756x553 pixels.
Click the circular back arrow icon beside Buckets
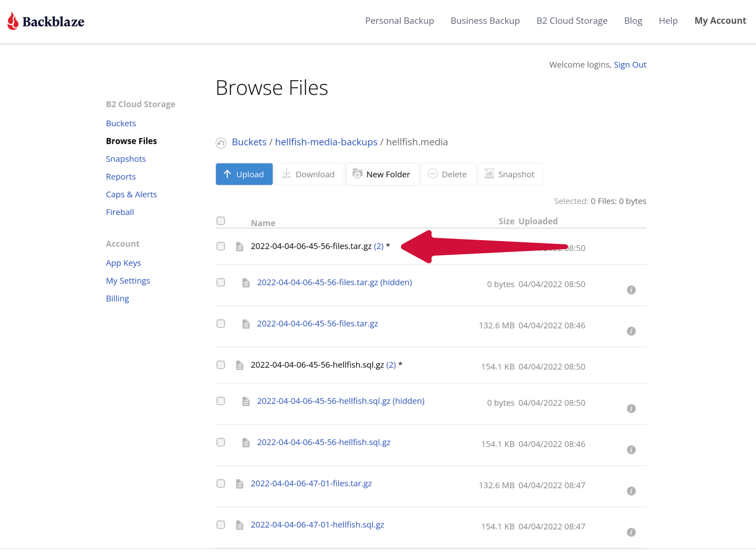pyautogui.click(x=221, y=143)
